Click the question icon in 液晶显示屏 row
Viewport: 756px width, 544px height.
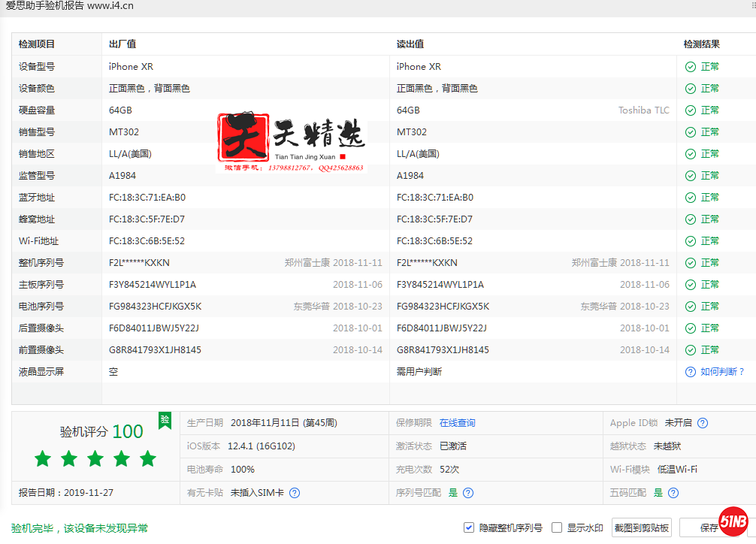pyautogui.click(x=690, y=372)
